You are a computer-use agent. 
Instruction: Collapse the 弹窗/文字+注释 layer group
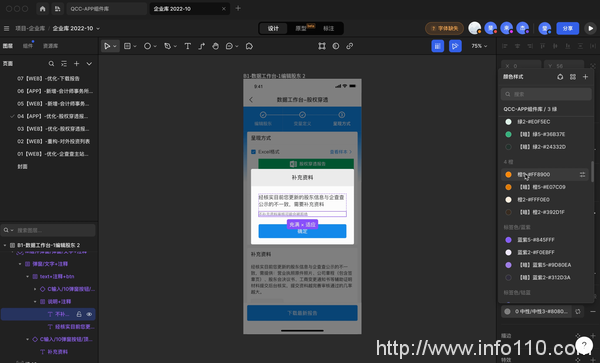pyautogui.click(x=20, y=264)
